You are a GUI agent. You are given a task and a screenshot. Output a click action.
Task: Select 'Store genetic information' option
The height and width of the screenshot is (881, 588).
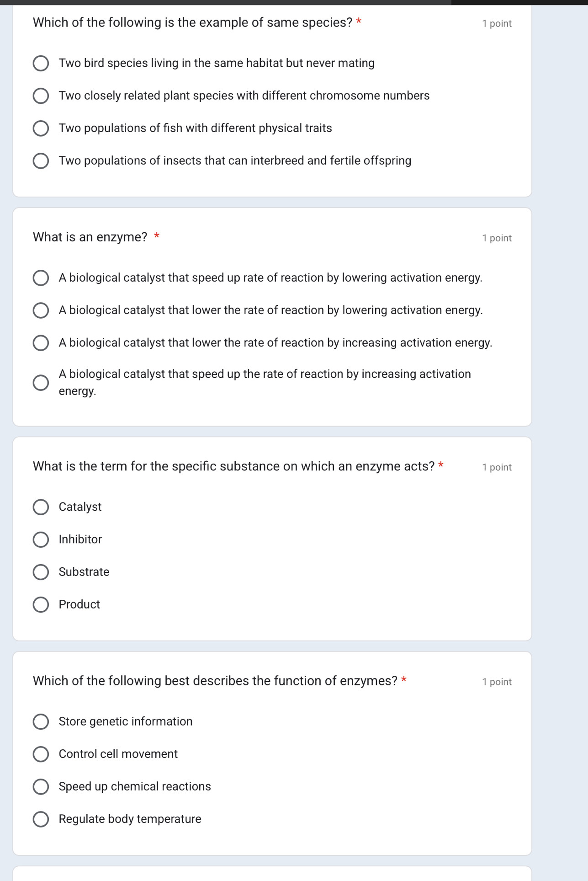point(41,722)
